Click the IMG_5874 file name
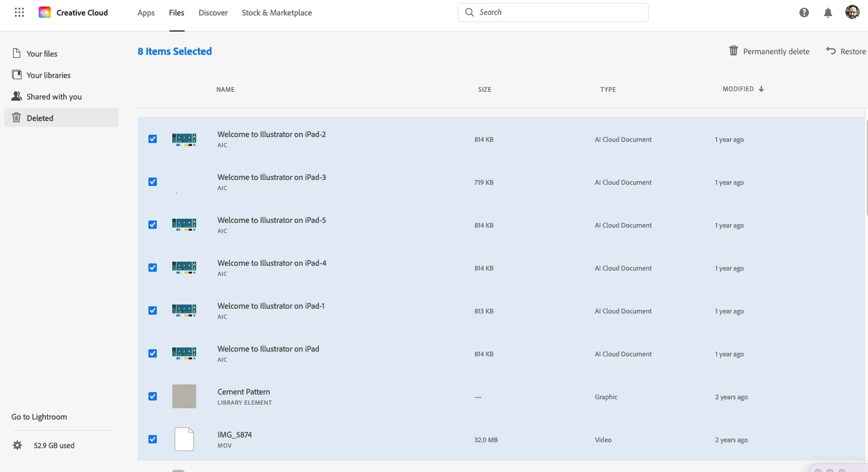Image resolution: width=868 pixels, height=472 pixels. click(235, 434)
